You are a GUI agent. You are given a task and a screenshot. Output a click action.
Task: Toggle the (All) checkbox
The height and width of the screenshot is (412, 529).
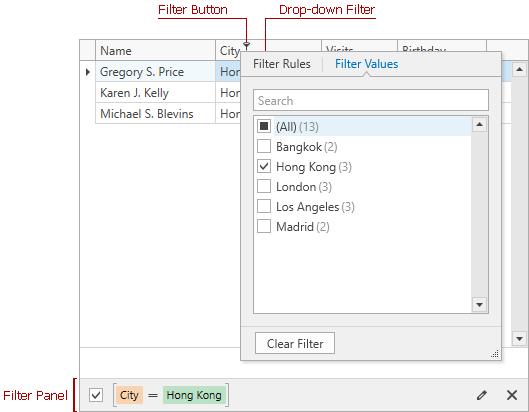264,127
